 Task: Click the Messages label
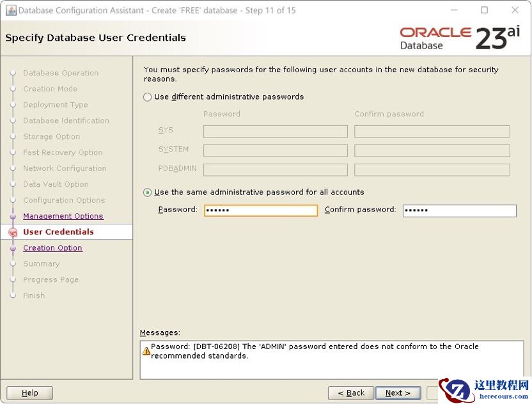pos(160,333)
